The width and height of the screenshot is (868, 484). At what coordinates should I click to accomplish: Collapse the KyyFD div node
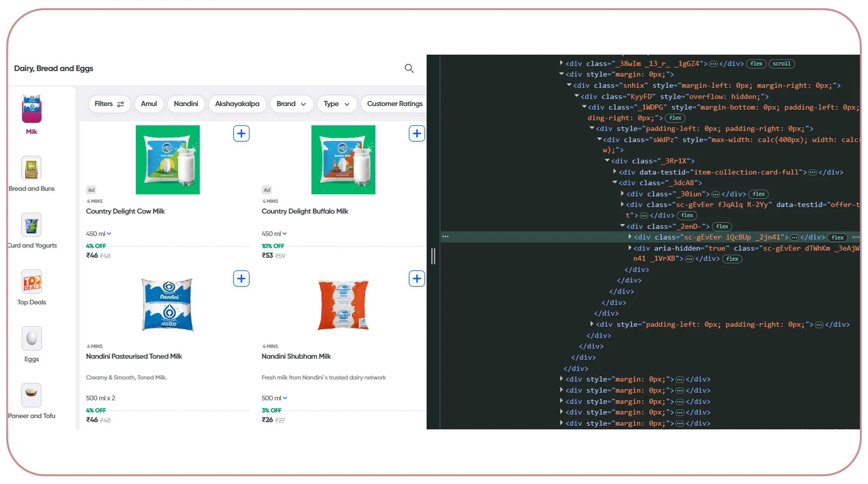point(576,96)
